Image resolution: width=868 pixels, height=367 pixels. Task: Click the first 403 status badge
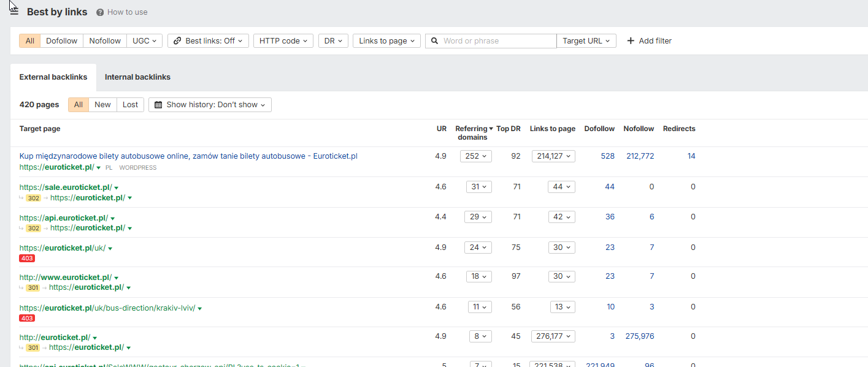tap(27, 259)
